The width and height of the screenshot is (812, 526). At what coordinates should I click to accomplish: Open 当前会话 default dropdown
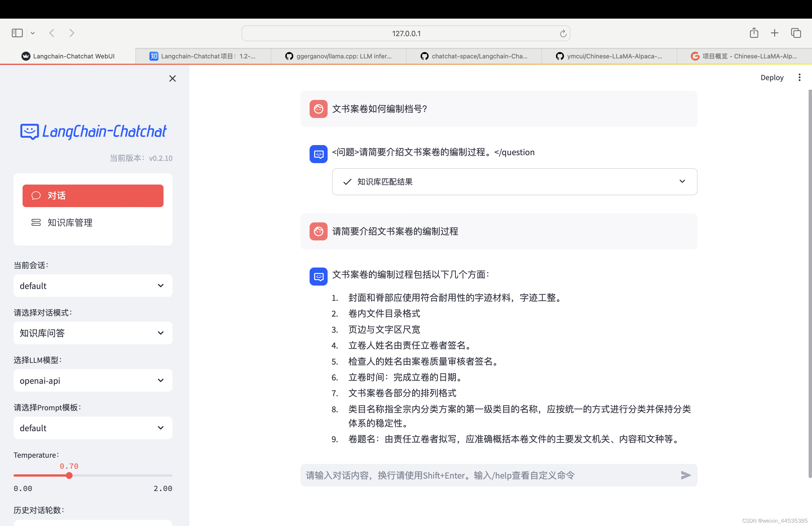93,286
